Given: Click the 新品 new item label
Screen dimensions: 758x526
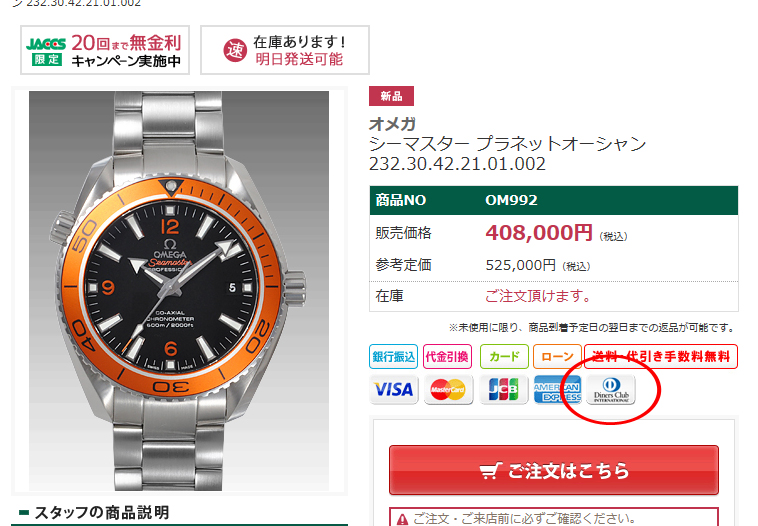Looking at the screenshot, I should coord(391,96).
